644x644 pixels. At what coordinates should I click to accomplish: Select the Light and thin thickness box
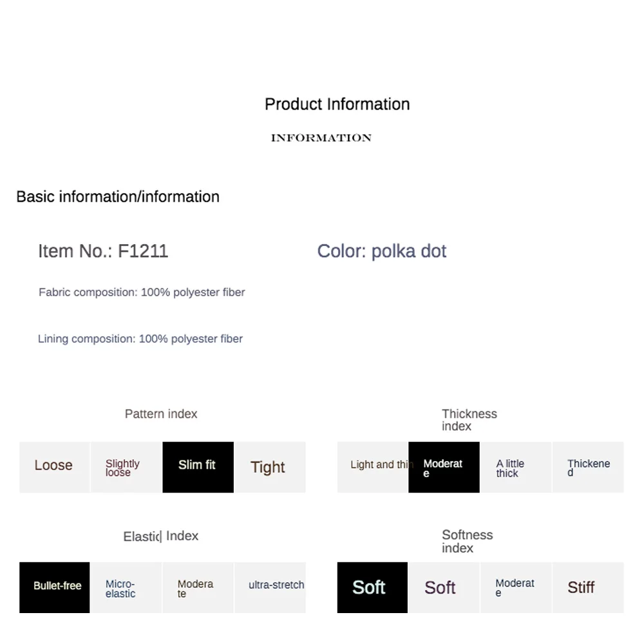coord(373,467)
